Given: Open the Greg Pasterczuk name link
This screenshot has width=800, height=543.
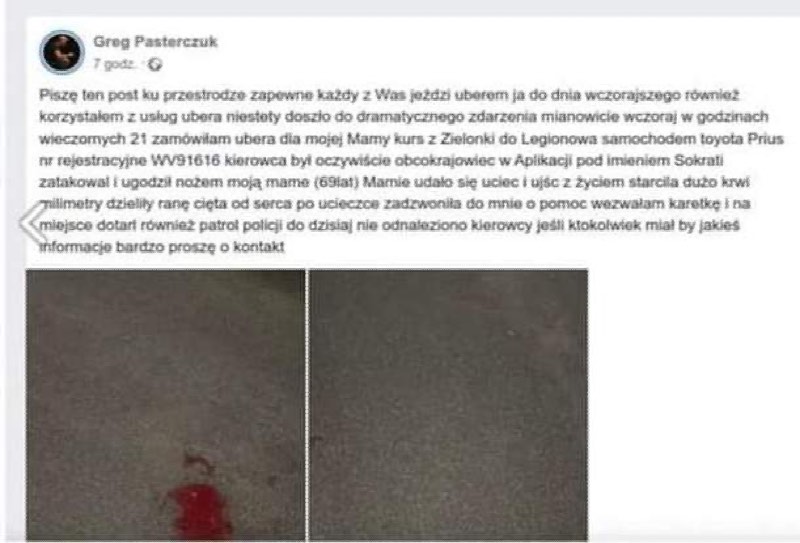Looking at the screenshot, I should coord(156,41).
